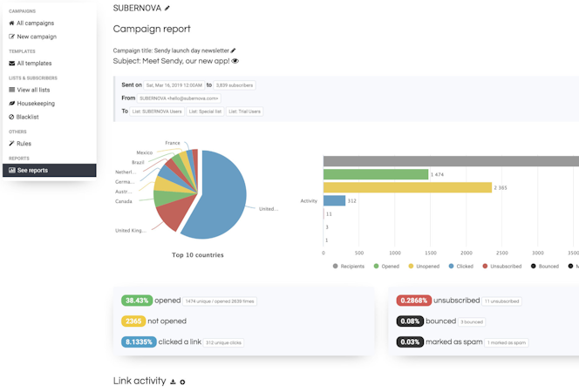Viewport: 579px width, 392px height.
Task: Click the green Opened bar labeled 1 474
Action: point(376,174)
